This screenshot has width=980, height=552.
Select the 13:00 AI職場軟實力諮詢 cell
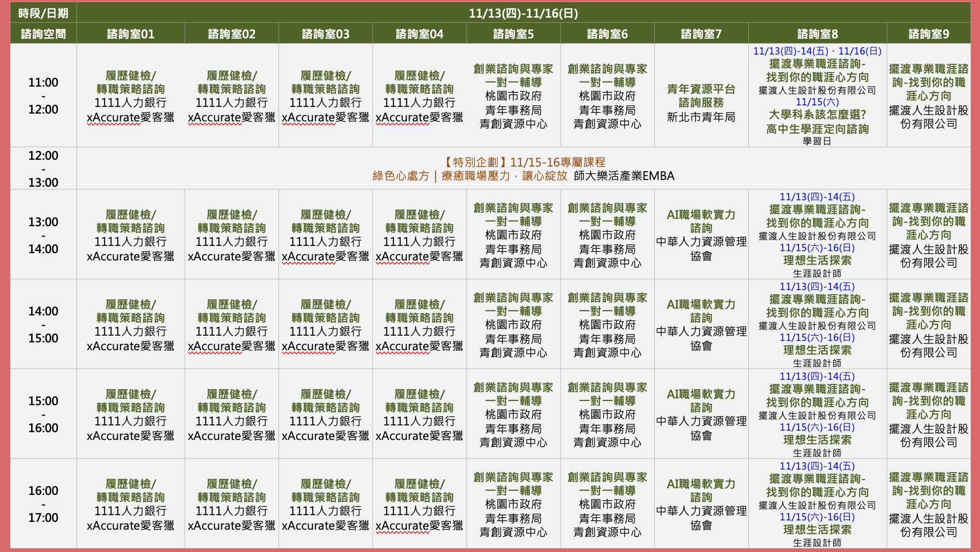tap(701, 235)
